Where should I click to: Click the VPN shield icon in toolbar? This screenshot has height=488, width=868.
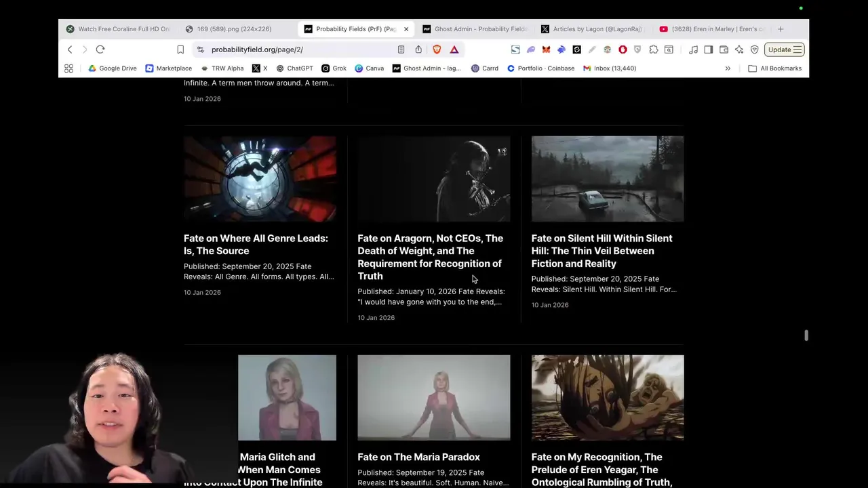click(x=755, y=49)
